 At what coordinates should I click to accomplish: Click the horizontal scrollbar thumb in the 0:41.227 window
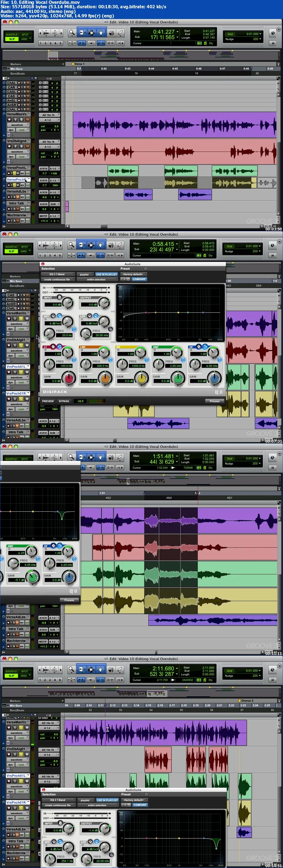tap(104, 226)
